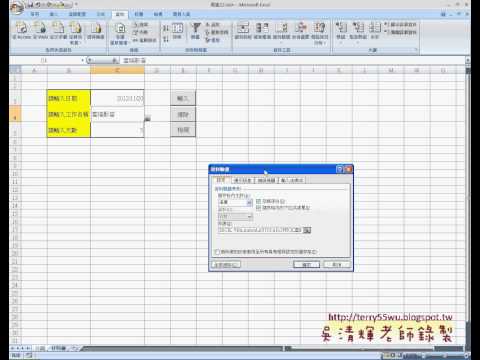The width and height of the screenshot is (480, 360).
Task: Import data From Web icon
Action: click(40, 30)
